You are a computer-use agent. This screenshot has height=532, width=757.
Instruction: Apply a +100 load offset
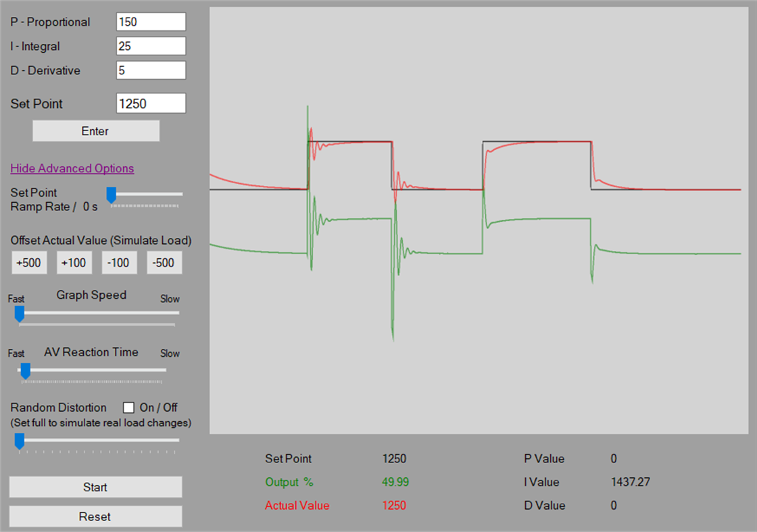(x=74, y=262)
